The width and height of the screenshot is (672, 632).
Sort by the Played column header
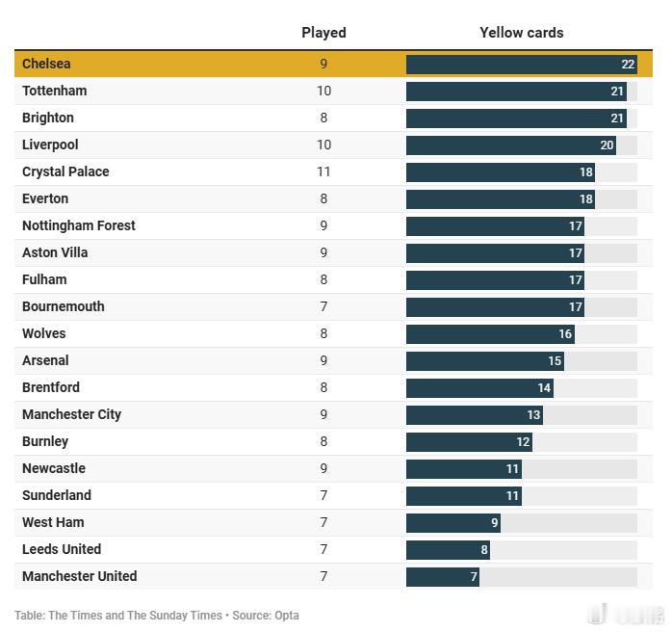click(x=323, y=33)
